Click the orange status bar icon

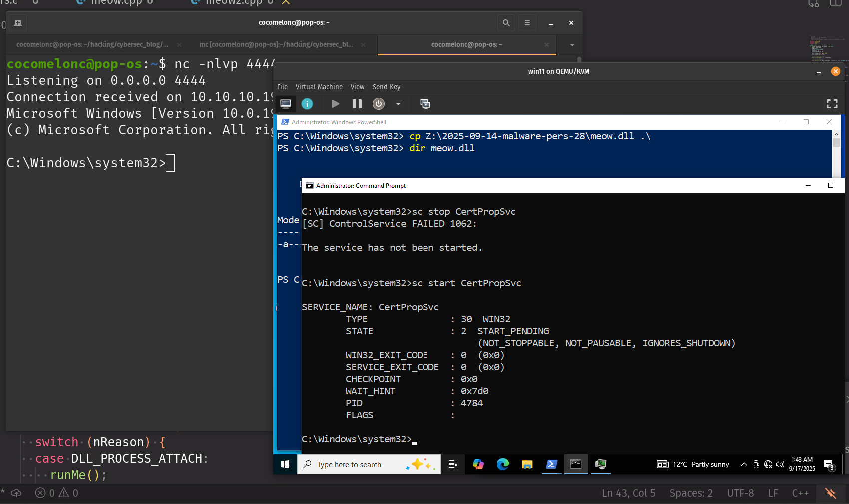click(831, 493)
